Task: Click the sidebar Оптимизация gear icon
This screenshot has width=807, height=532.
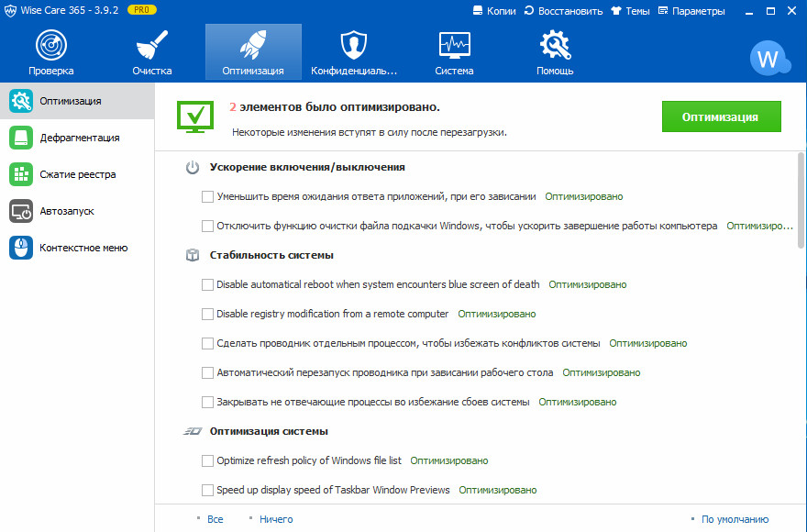Action: pyautogui.click(x=21, y=101)
